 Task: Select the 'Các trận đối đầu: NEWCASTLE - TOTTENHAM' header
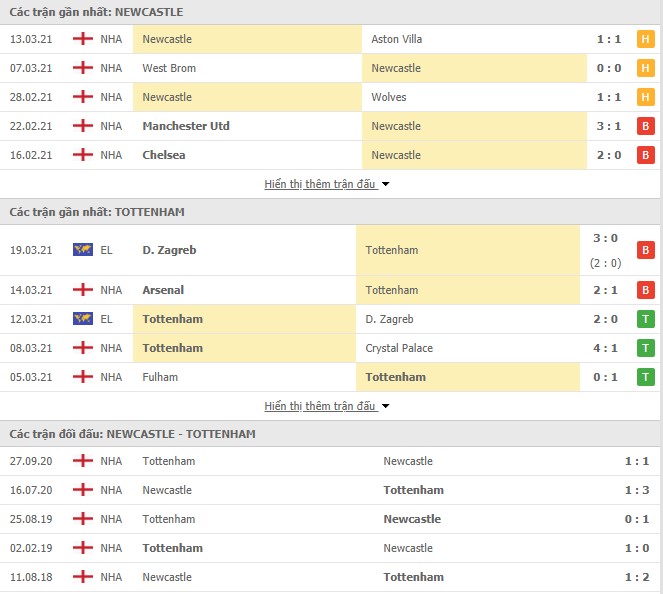[x=132, y=434]
